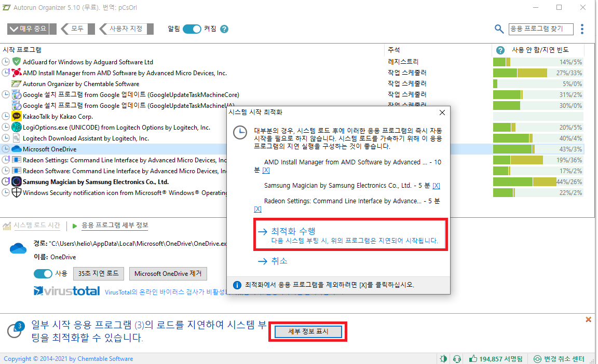Select the Logitech Download Assistant row text
Viewport: 598px width, 364px height.
click(86, 138)
